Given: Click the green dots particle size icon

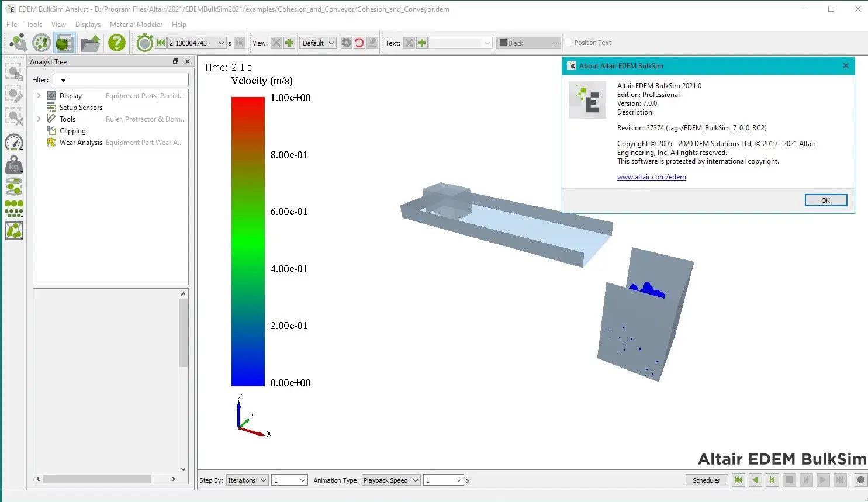Looking at the screenshot, I should pyautogui.click(x=14, y=209).
